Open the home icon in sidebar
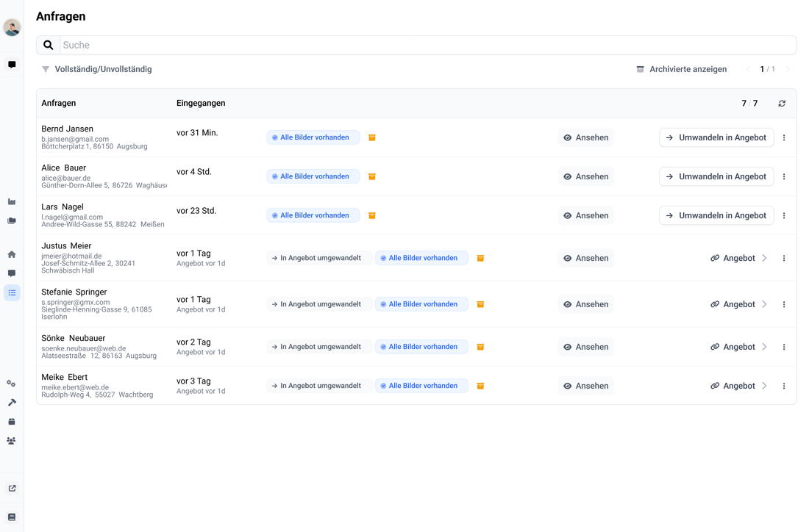 coord(12,254)
